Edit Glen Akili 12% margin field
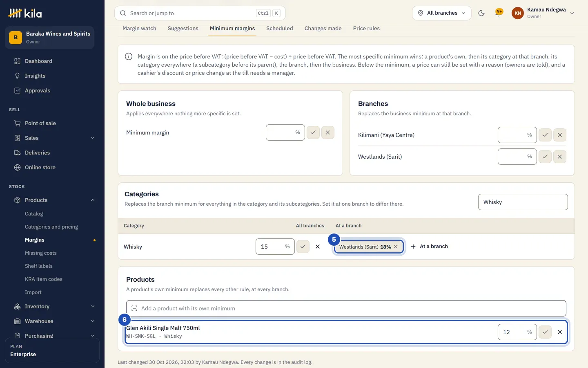 tap(517, 332)
